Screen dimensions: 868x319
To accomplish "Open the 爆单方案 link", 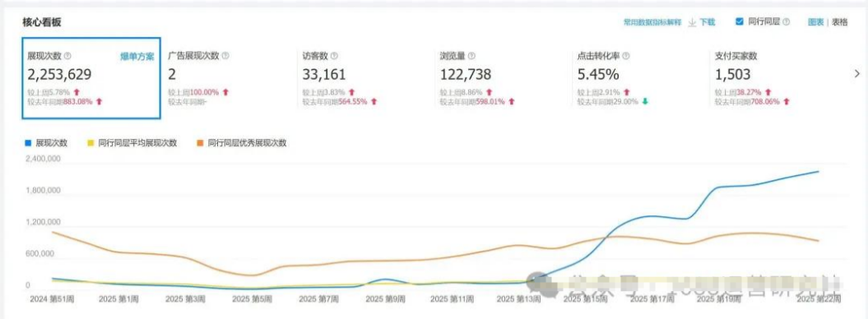I will [137, 57].
